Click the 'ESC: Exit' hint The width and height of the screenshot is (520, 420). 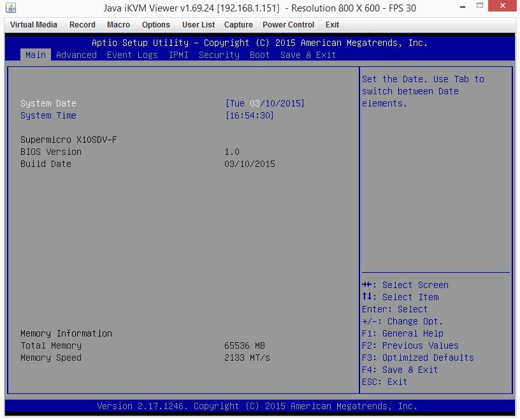tap(384, 382)
